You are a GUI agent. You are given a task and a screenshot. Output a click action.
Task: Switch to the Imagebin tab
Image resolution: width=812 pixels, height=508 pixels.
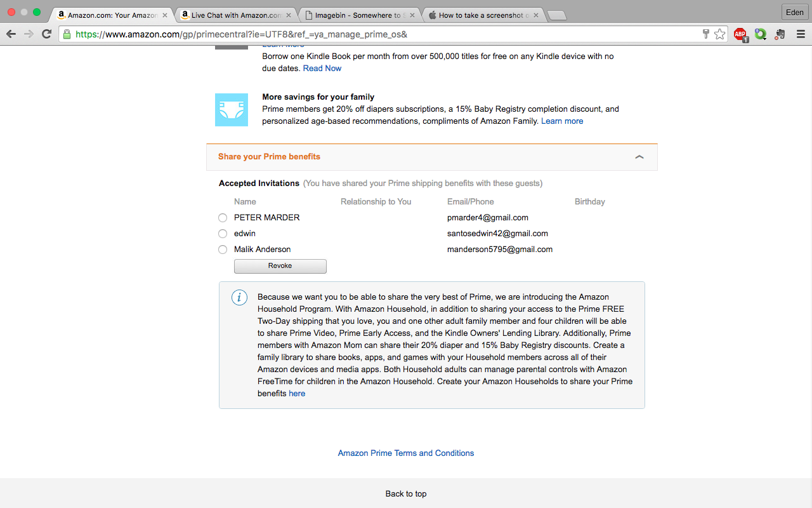(x=358, y=15)
